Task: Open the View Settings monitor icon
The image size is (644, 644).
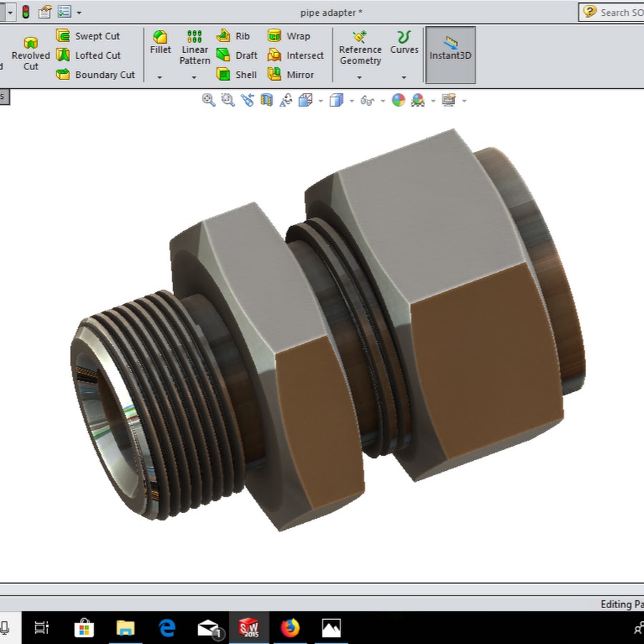Action: [449, 99]
